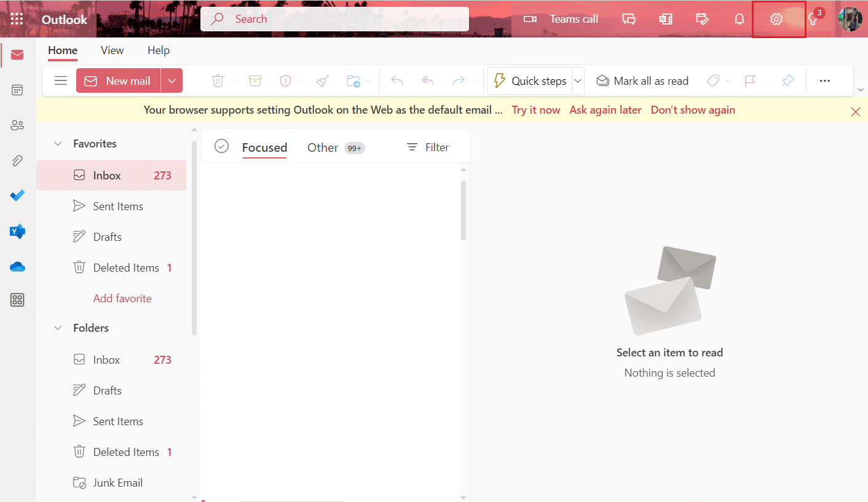The image size is (868, 502).
Task: Open Sent Items under Favorites
Action: pos(111,206)
